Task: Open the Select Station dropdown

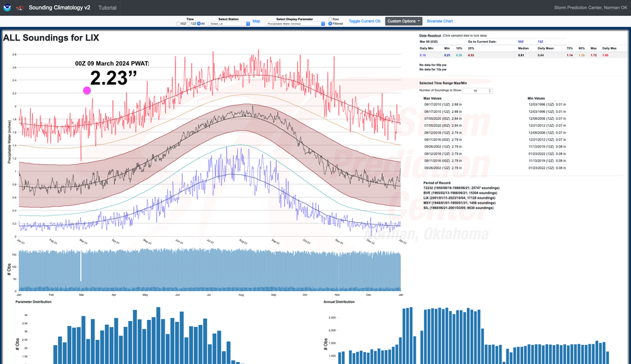Action: (x=228, y=24)
